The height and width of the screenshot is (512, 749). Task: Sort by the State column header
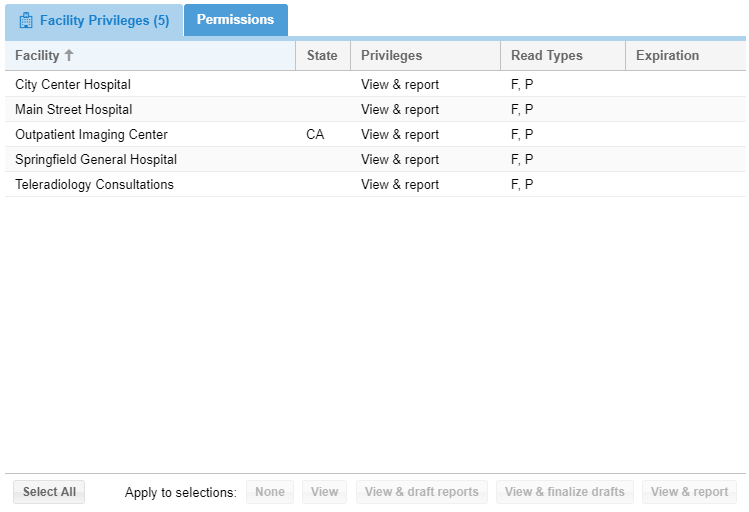point(322,55)
